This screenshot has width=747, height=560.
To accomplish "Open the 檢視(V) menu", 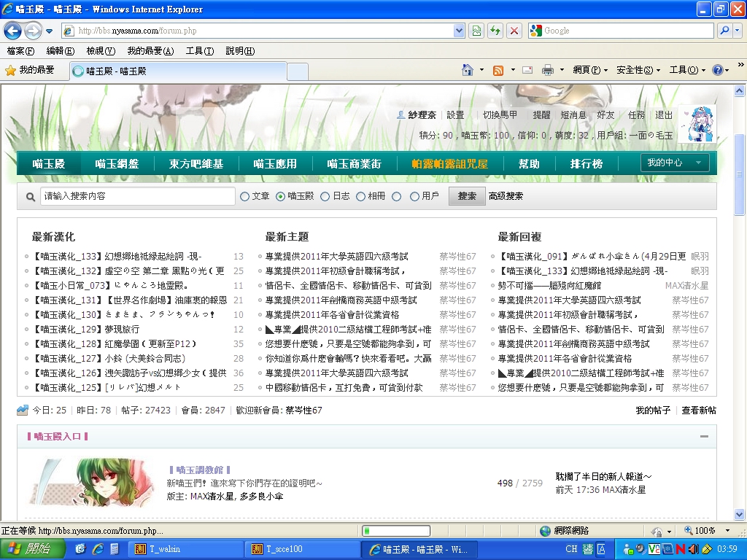I will (x=101, y=51).
